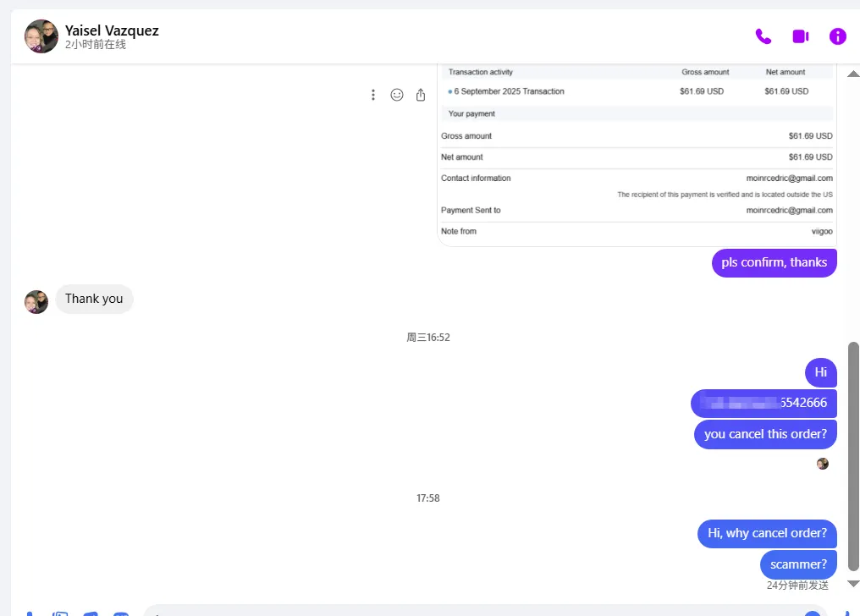Viewport: 860px width, 616px height.
Task: Click the scrollbar up arrow
Action: pos(853,74)
